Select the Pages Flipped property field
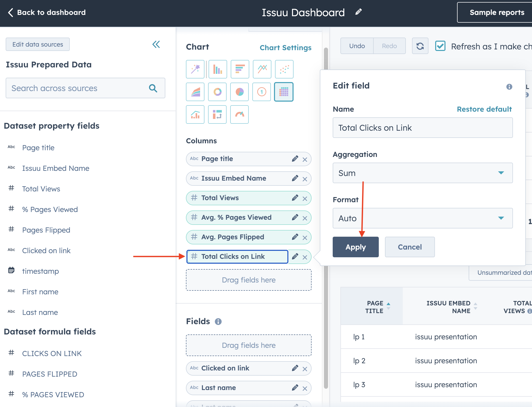532x407 pixels. coord(46,230)
